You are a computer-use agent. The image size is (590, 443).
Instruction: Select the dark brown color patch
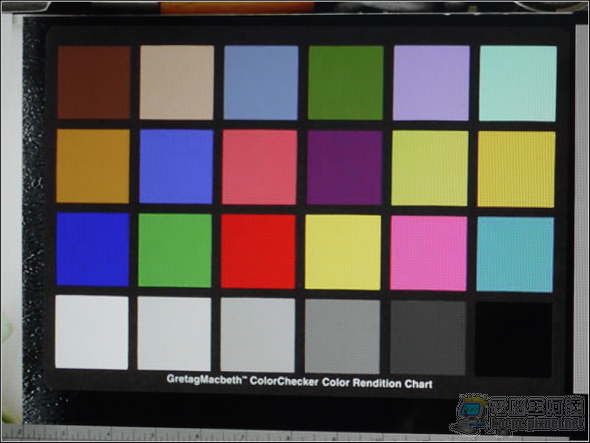tap(94, 82)
